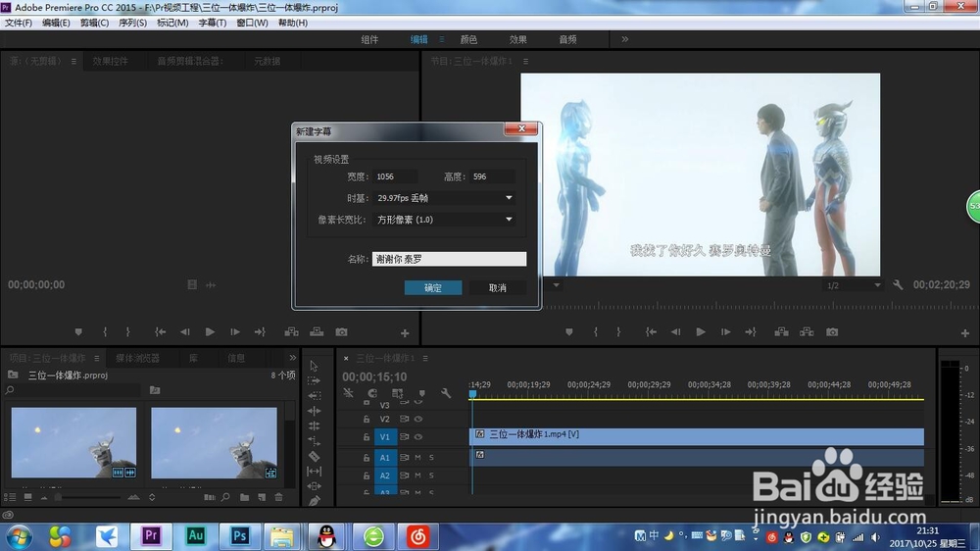Click Premiere Pro taskbar icon
The width and height of the screenshot is (980, 551).
[151, 536]
